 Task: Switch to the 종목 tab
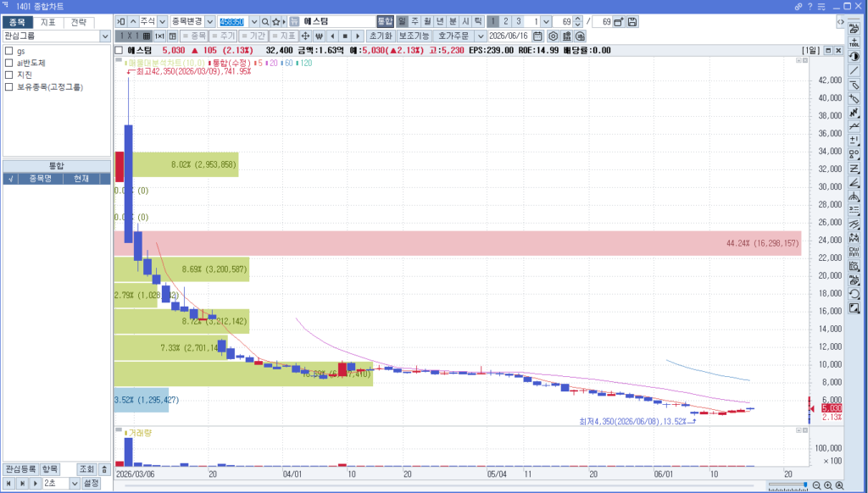[17, 23]
